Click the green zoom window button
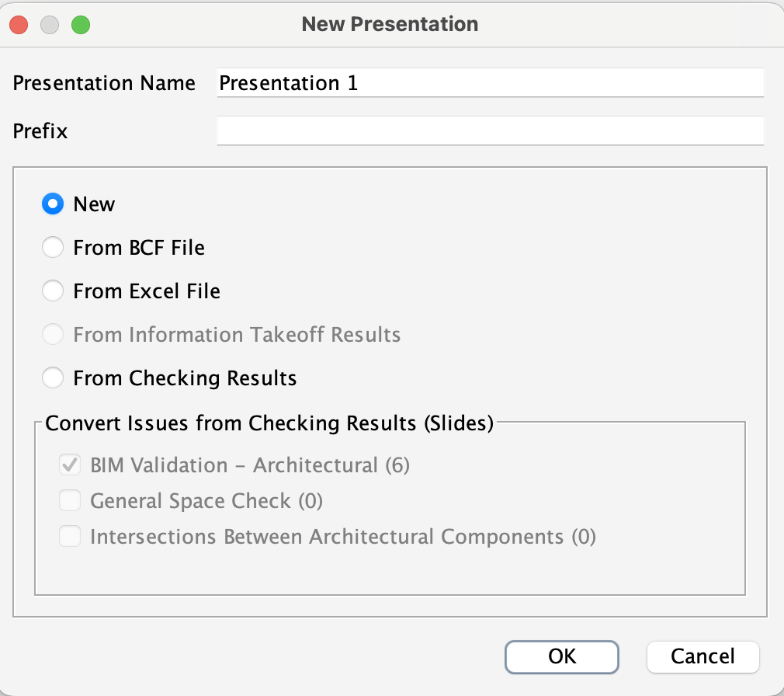This screenshot has width=784, height=696. (81, 25)
